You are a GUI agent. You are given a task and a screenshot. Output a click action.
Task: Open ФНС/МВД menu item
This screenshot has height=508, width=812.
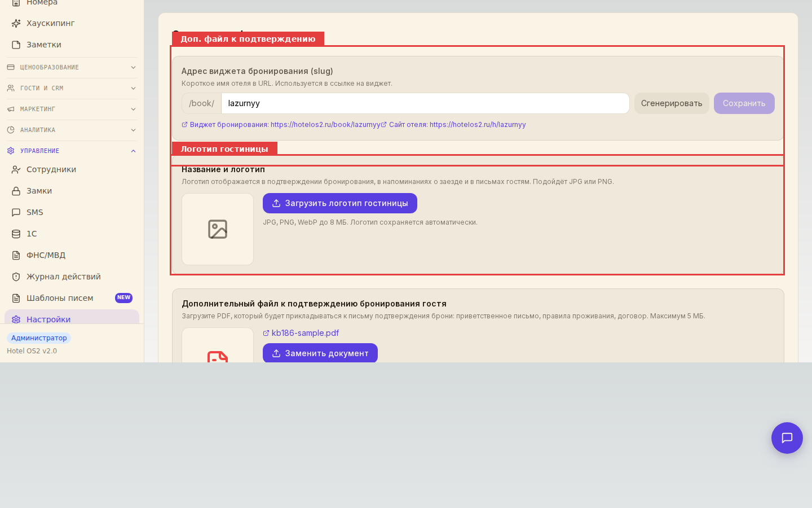72,255
